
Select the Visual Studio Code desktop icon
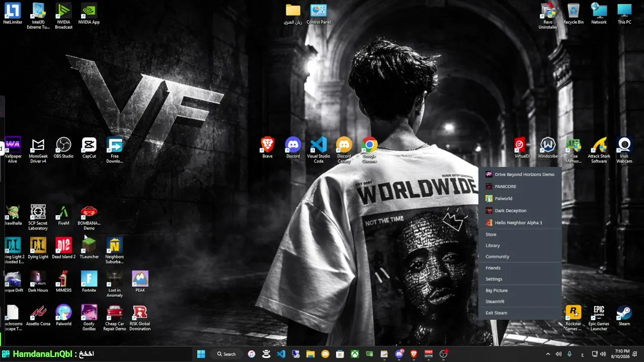318,150
